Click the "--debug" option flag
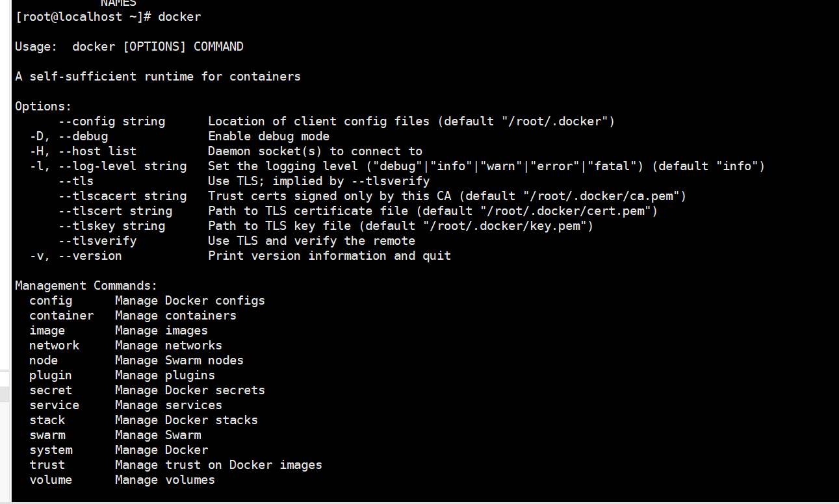Screen dimensions: 839x504 click(x=83, y=136)
